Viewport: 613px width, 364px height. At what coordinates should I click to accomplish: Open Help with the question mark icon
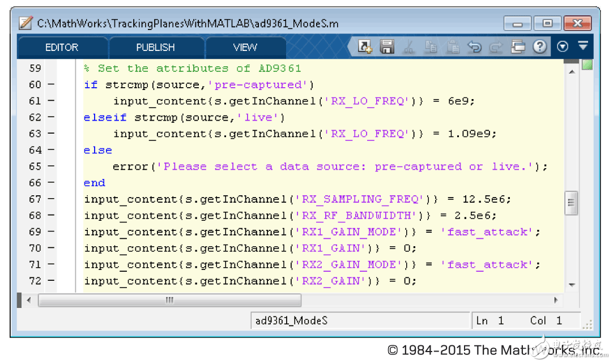(540, 47)
